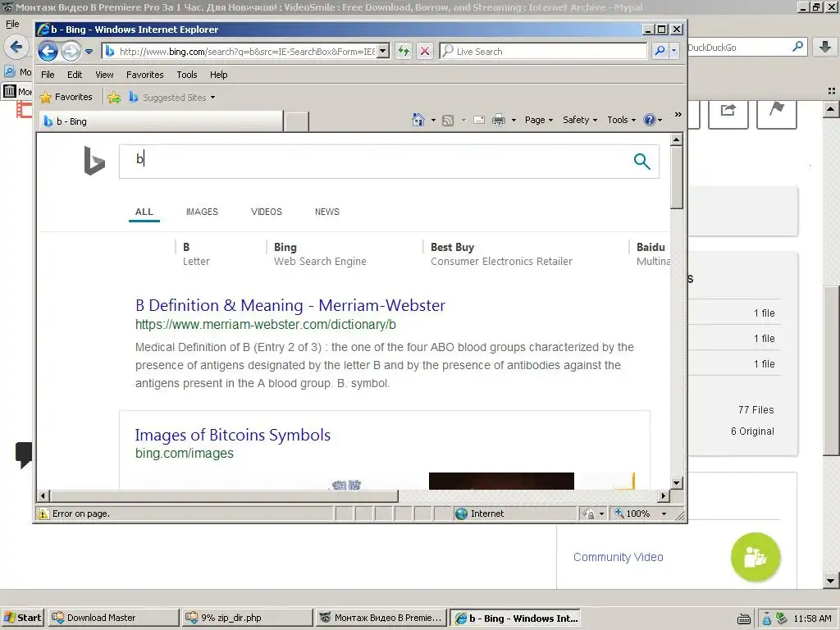Click the Protected Mode status bar icon
This screenshot has height=630, width=840.
(588, 514)
